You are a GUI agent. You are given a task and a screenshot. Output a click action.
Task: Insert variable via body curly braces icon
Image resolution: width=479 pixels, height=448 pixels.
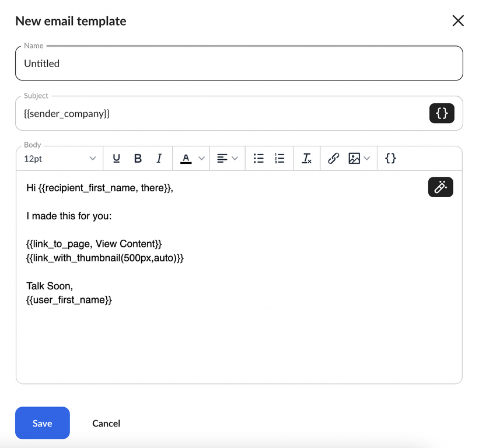pyautogui.click(x=390, y=159)
